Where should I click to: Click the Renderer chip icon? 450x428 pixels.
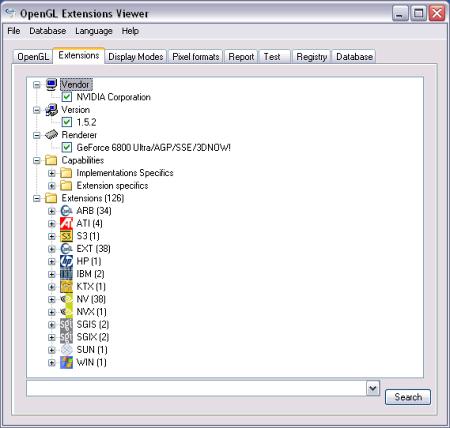tap(51, 135)
